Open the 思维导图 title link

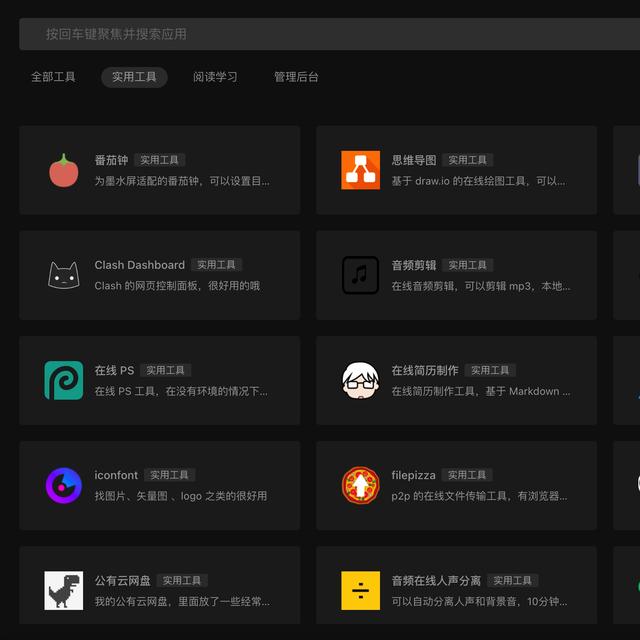414,160
